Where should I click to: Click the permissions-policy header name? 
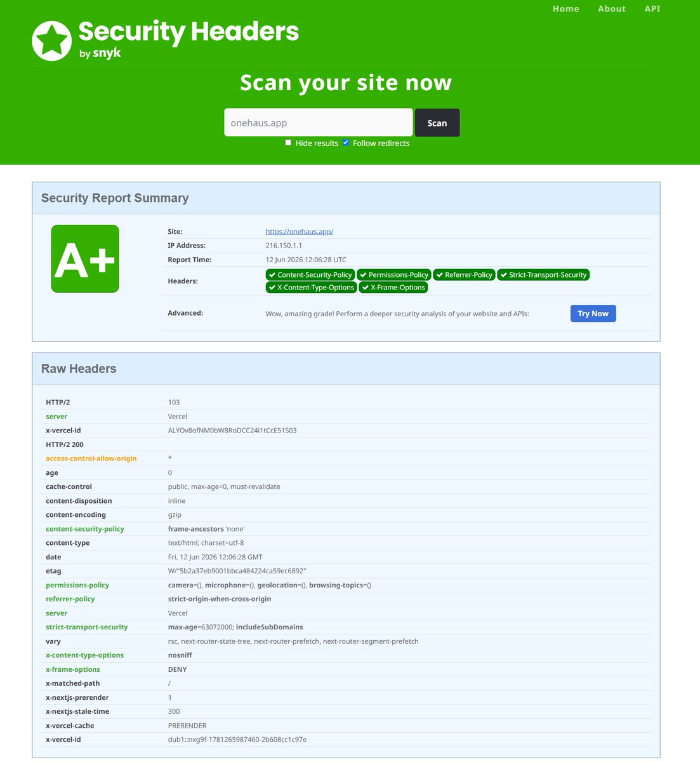click(77, 585)
